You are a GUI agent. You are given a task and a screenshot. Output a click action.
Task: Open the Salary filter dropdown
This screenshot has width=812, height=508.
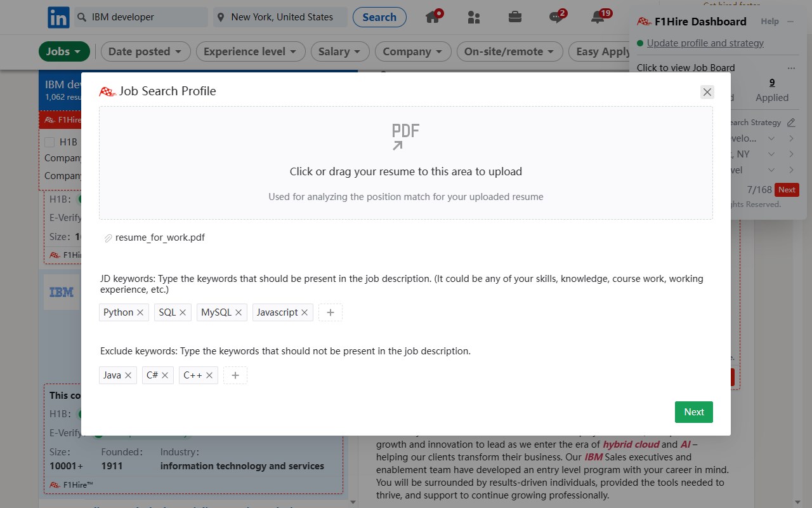tap(340, 51)
